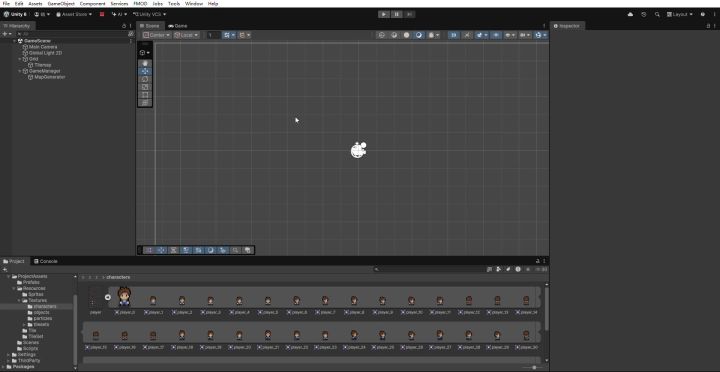The image size is (720, 372).
Task: Toggle the highlighted shading mode icon
Action: point(419,35)
